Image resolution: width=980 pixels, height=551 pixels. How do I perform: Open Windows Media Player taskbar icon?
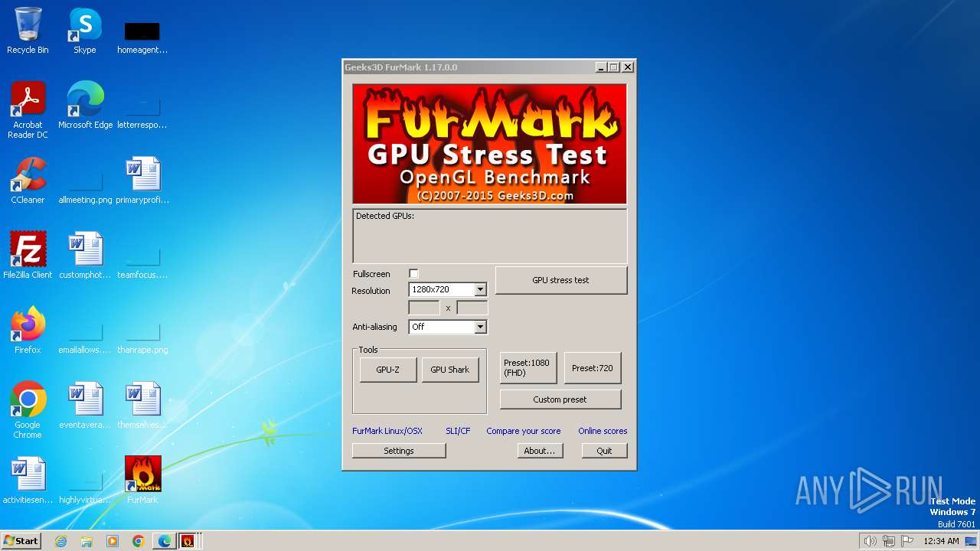(113, 541)
